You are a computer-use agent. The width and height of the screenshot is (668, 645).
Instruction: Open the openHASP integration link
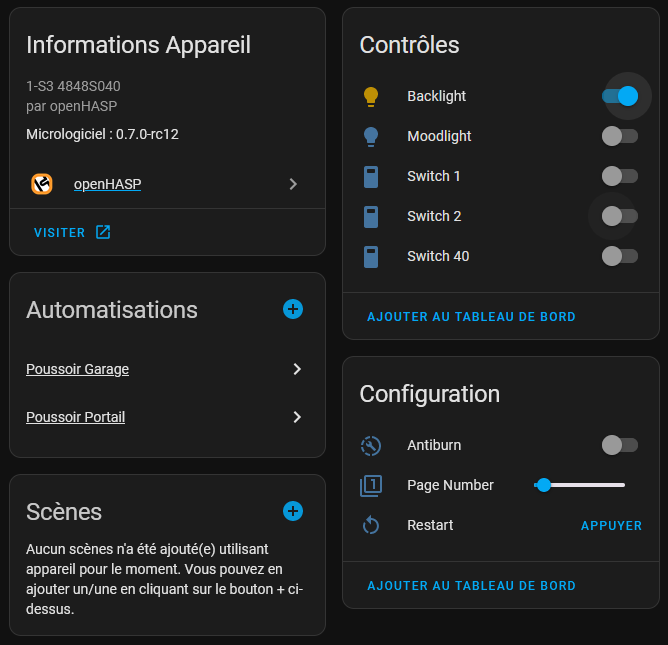107,184
